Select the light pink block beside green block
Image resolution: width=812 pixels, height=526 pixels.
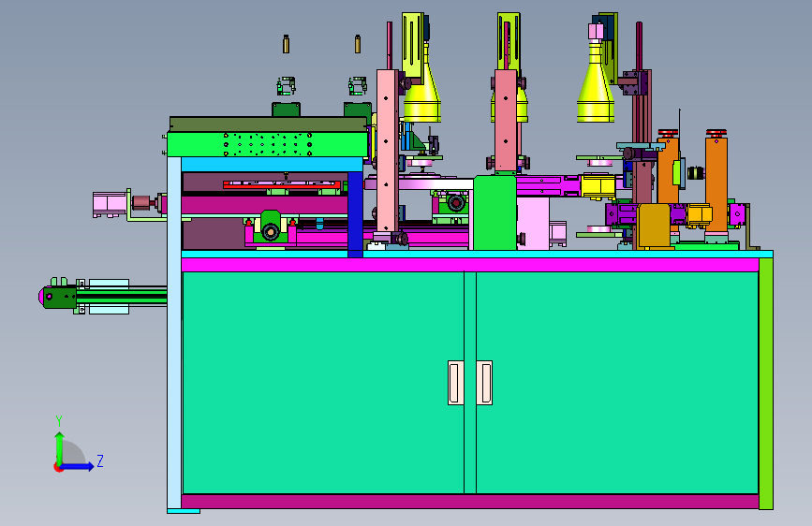click(533, 223)
